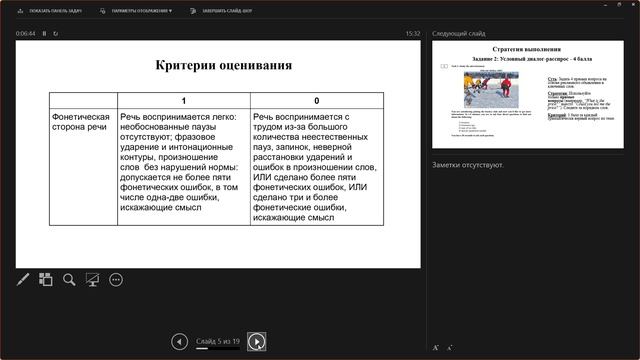Open the see all slides grid
This screenshot has height=360, width=640.
tap(46, 280)
